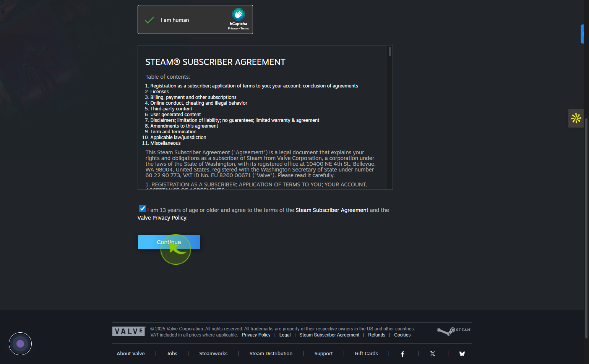Open the hCaptcha Privacy link
The width and height of the screenshot is (589, 364).
click(233, 28)
